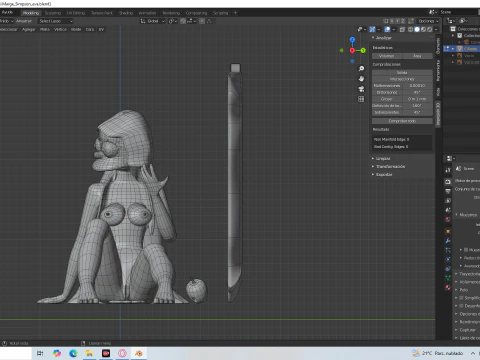480x360 pixels.
Task: Switch perspective/orthographic with the grid icon
Action: point(361,99)
